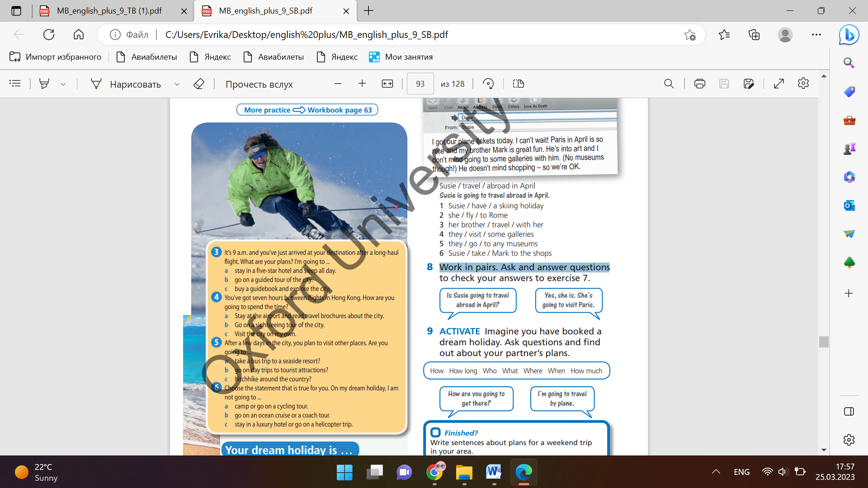Click the print icon
Image resolution: width=868 pixels, height=488 pixels.
(x=699, y=84)
